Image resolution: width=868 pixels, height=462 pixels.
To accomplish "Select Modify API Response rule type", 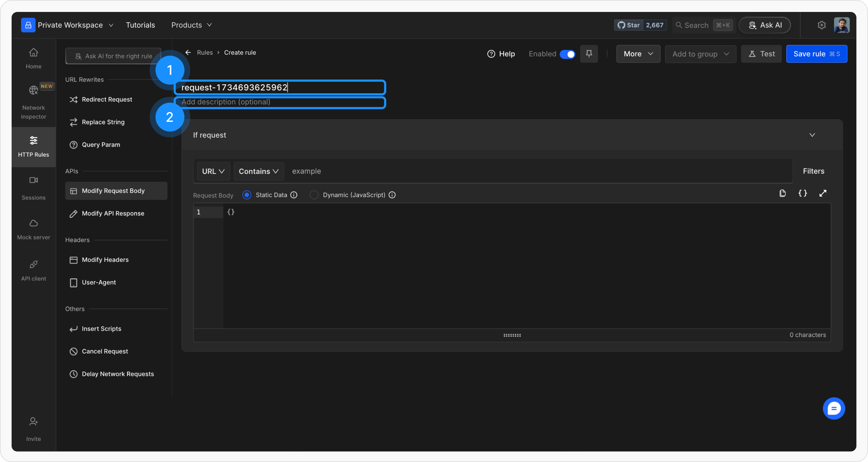I will click(x=113, y=213).
